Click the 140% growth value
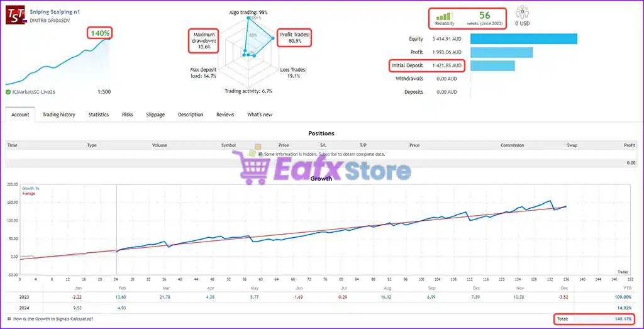 [x=99, y=33]
